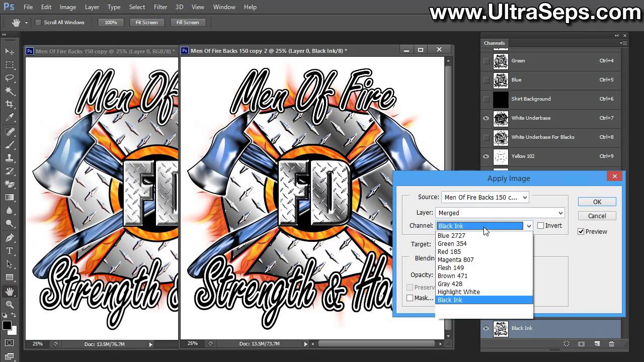Open status bar info arrow, first document
This screenshot has height=362, width=644.
[x=150, y=344]
